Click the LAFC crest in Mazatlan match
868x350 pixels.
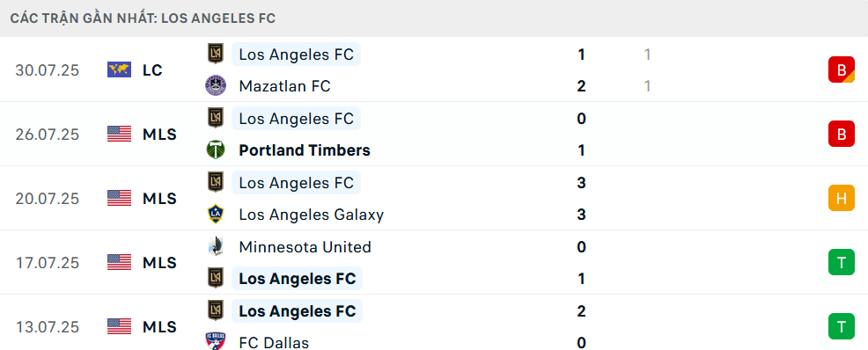216,54
